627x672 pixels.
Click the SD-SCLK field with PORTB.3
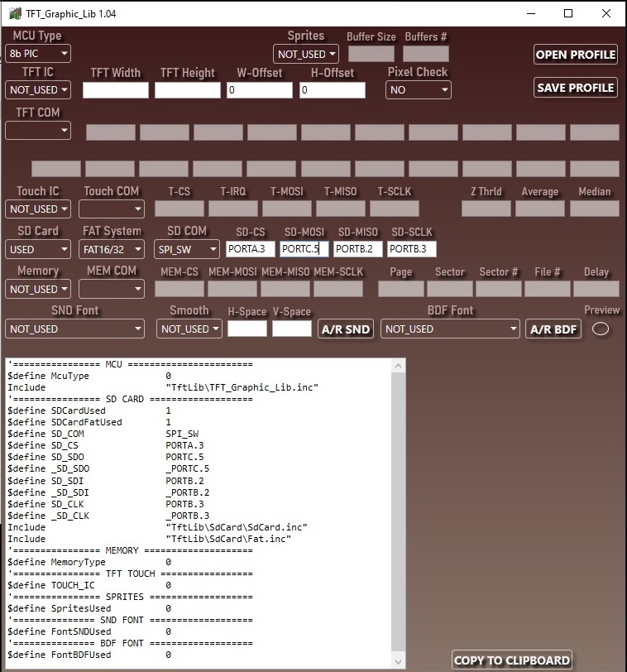pyautogui.click(x=412, y=249)
